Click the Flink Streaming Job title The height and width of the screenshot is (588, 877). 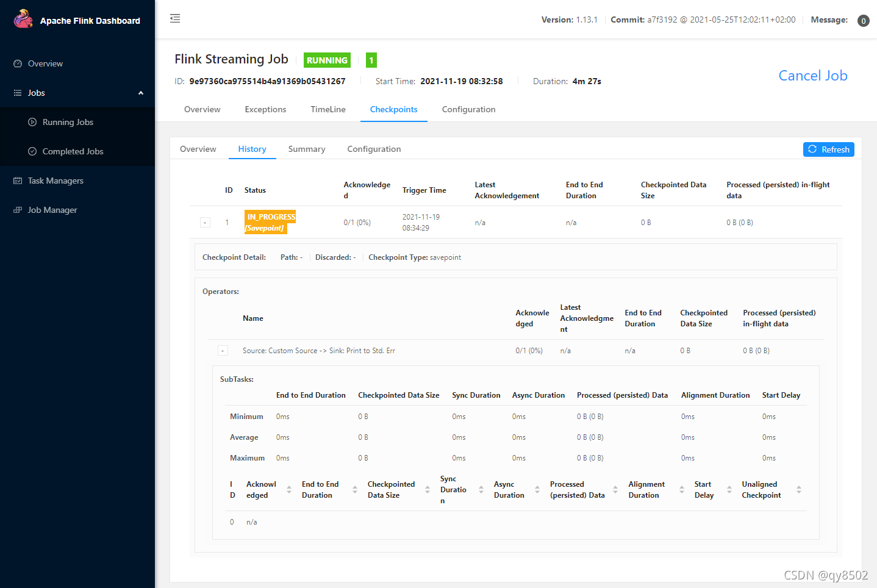pos(231,59)
